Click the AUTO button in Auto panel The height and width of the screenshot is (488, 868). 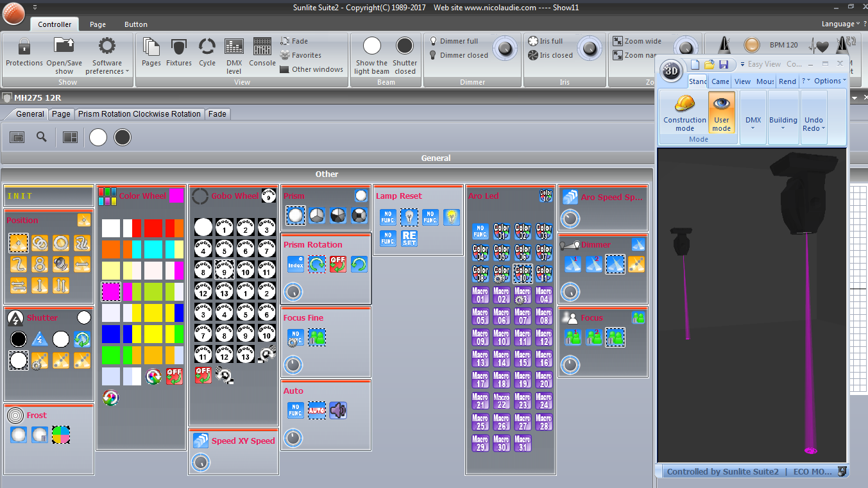(317, 410)
